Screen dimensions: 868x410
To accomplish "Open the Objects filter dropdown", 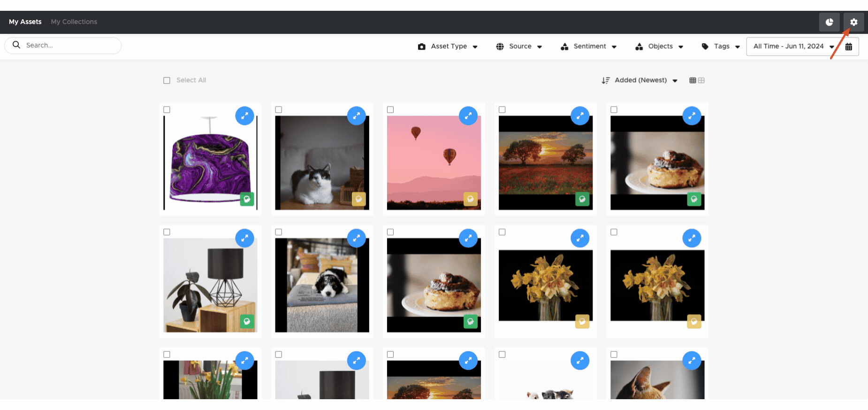I will [659, 46].
